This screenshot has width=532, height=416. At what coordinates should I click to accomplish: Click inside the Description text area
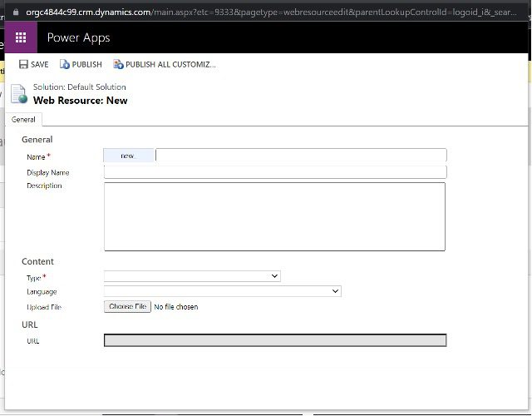tap(274, 216)
